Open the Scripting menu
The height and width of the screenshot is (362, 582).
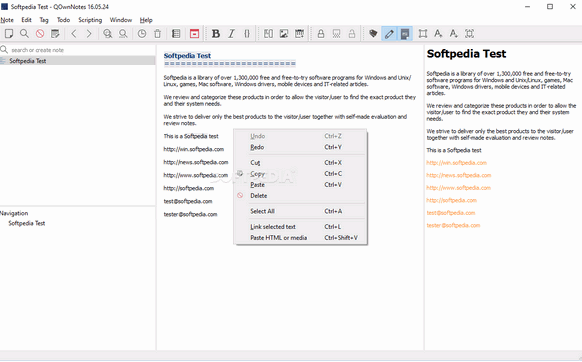coord(90,20)
